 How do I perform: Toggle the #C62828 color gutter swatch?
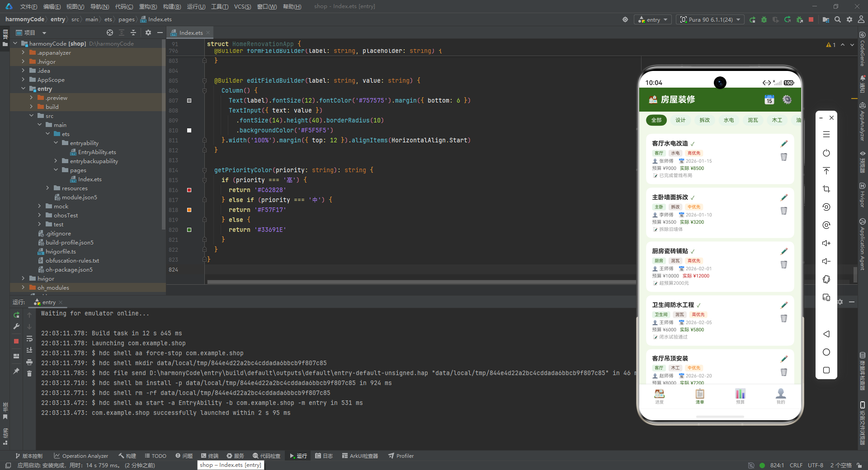point(189,190)
